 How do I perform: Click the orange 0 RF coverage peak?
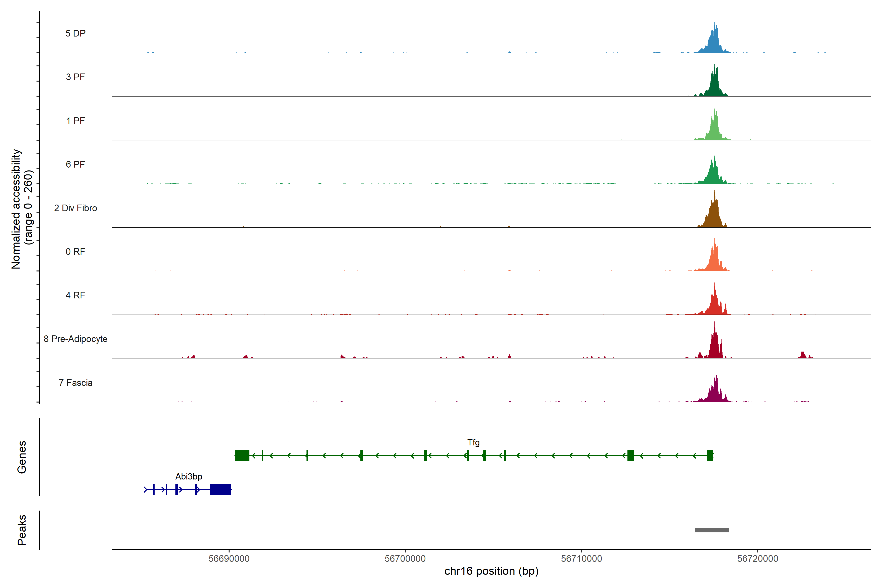(714, 261)
